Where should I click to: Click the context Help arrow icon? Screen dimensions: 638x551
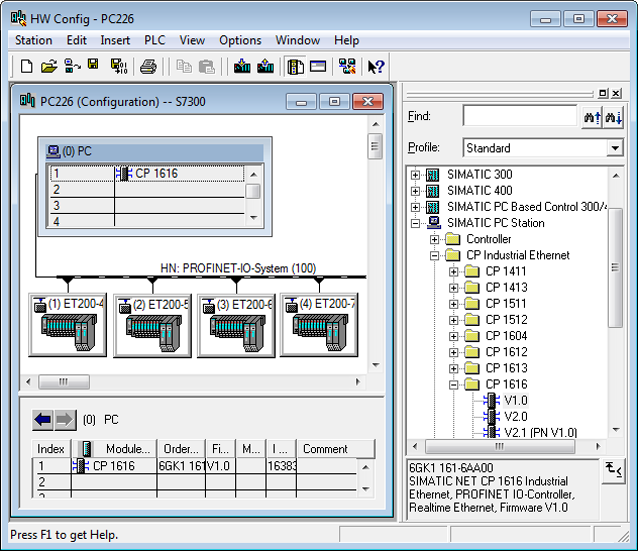(x=376, y=67)
